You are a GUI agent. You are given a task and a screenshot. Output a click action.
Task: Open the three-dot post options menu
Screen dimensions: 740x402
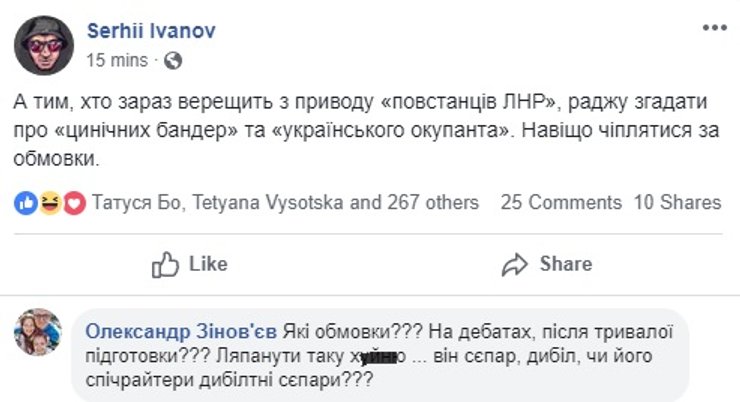pyautogui.click(x=713, y=29)
